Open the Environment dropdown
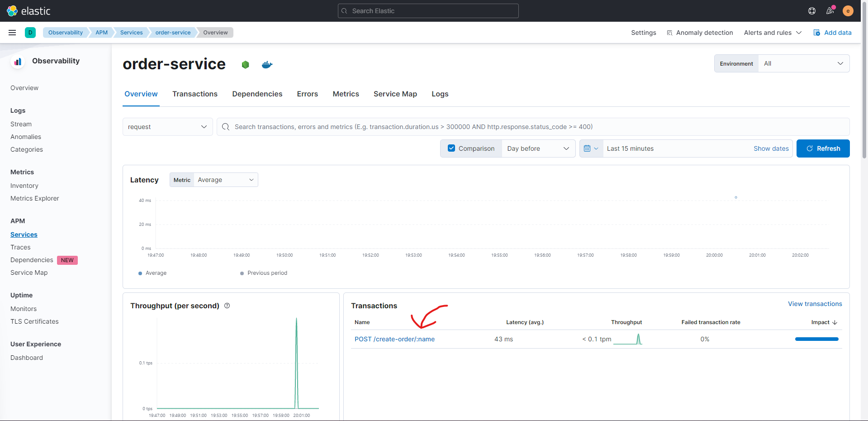Image resolution: width=868 pixels, height=421 pixels. 804,63
